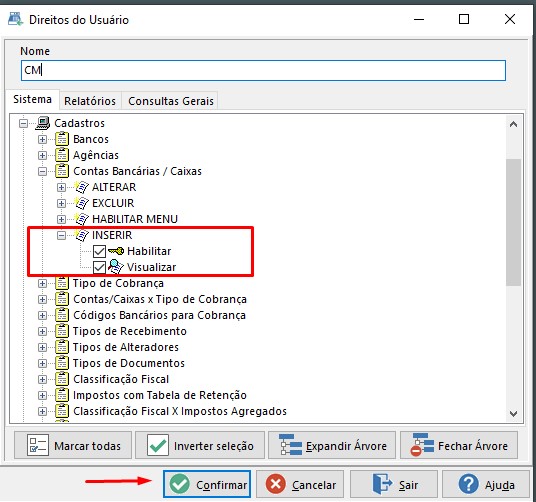Select the Contas/Caixas x Tipo de Cobrança label
The width and height of the screenshot is (536, 502).
click(x=160, y=299)
